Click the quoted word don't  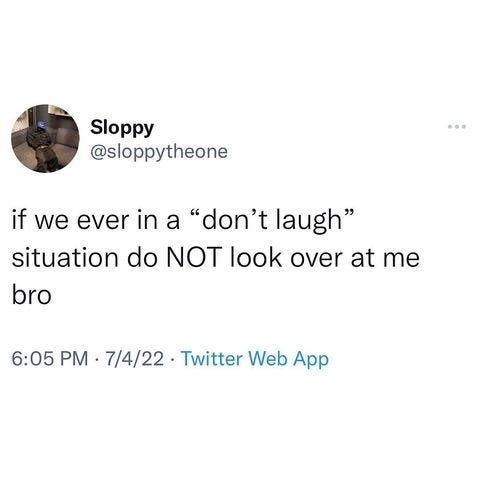coord(231,220)
